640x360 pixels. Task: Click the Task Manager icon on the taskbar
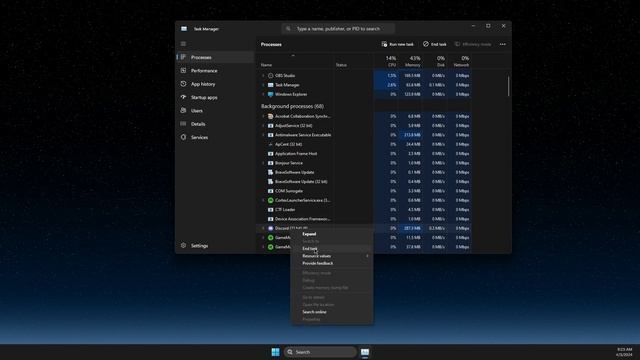click(365, 352)
